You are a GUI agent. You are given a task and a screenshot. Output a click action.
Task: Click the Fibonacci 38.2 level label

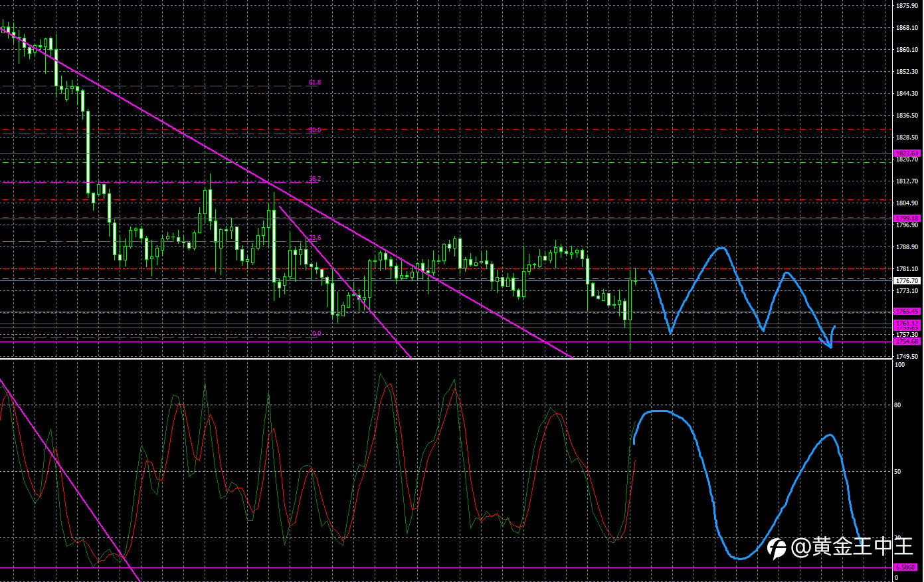pyautogui.click(x=315, y=179)
